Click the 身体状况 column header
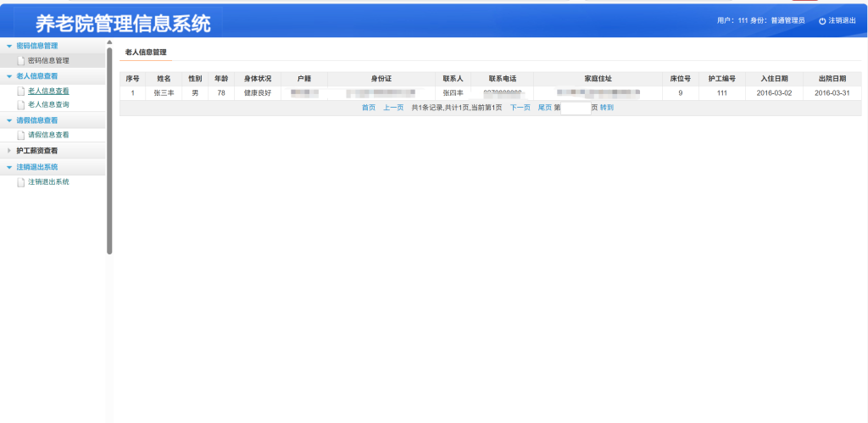Image resolution: width=868 pixels, height=423 pixels. [258, 79]
